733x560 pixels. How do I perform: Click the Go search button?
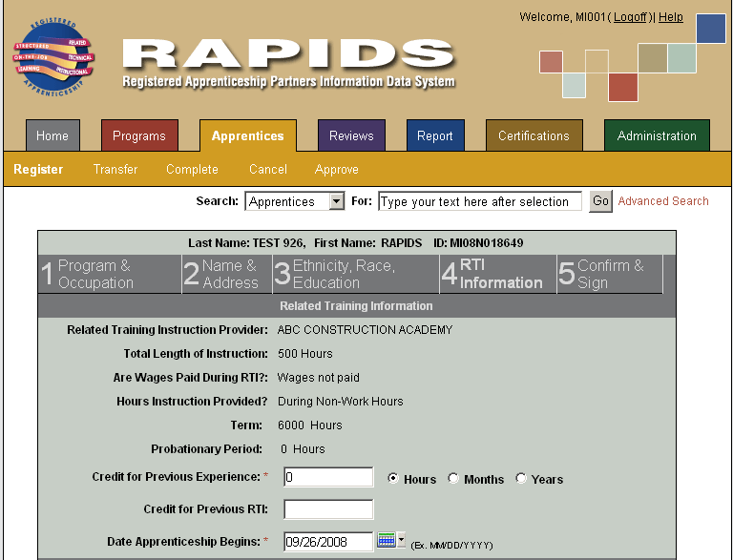pos(600,201)
